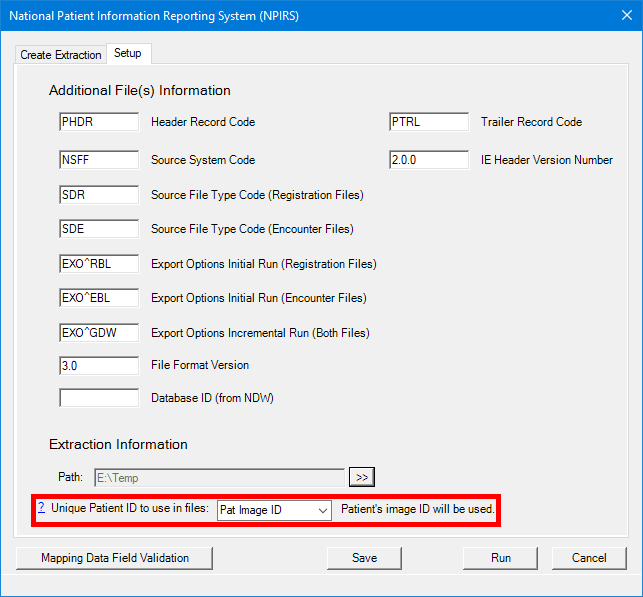Click the empty Database ID field

(98, 398)
